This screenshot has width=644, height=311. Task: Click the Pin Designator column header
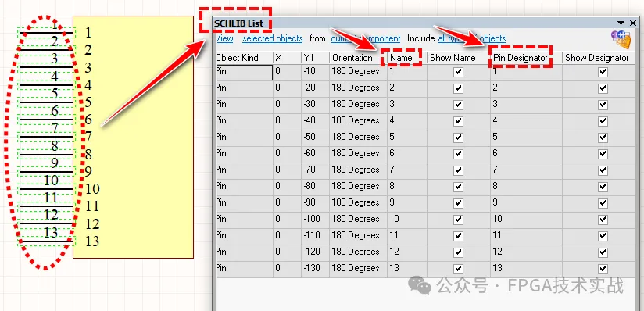[x=526, y=58]
